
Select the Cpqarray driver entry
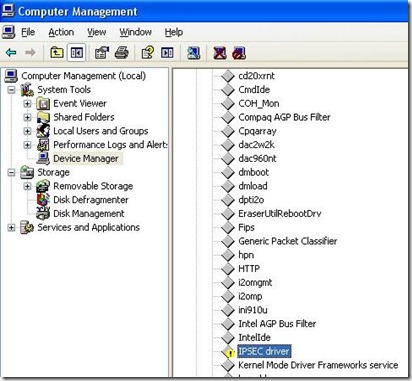point(257,131)
